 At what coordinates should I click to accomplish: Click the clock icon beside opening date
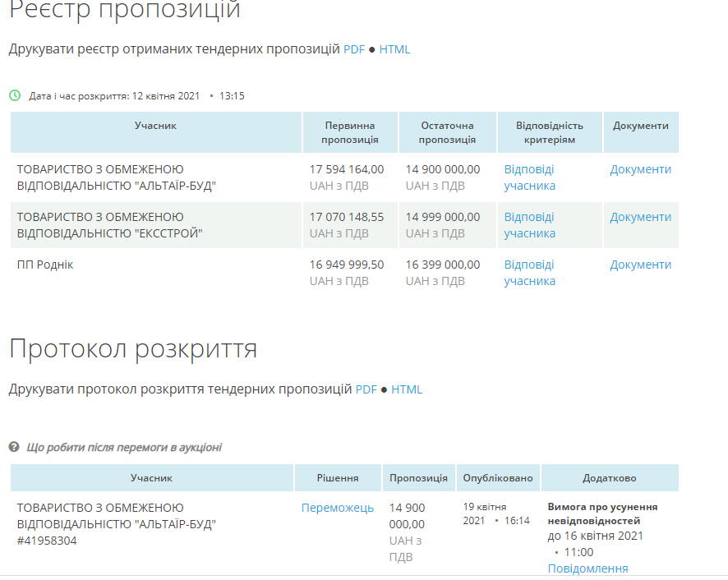tap(15, 95)
